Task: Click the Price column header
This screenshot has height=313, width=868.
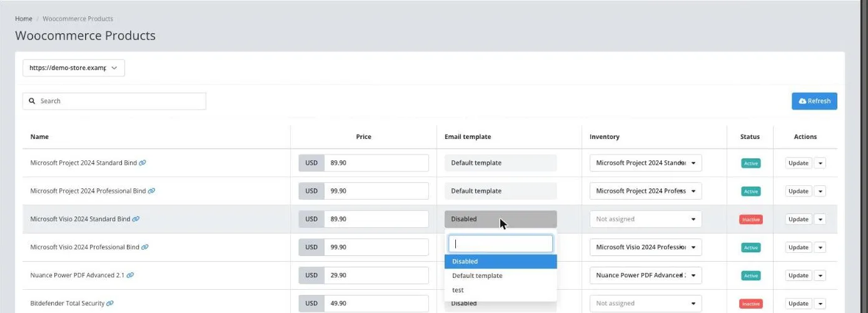Action: 363,136
